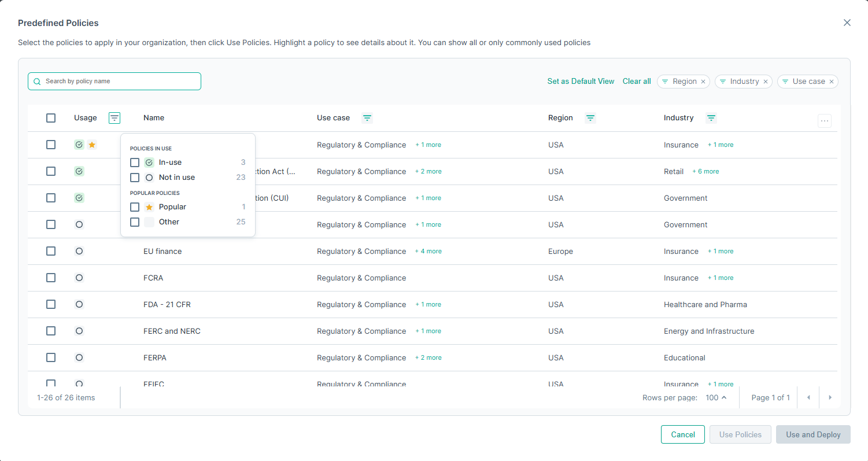Click the Region column filter icon

click(590, 118)
